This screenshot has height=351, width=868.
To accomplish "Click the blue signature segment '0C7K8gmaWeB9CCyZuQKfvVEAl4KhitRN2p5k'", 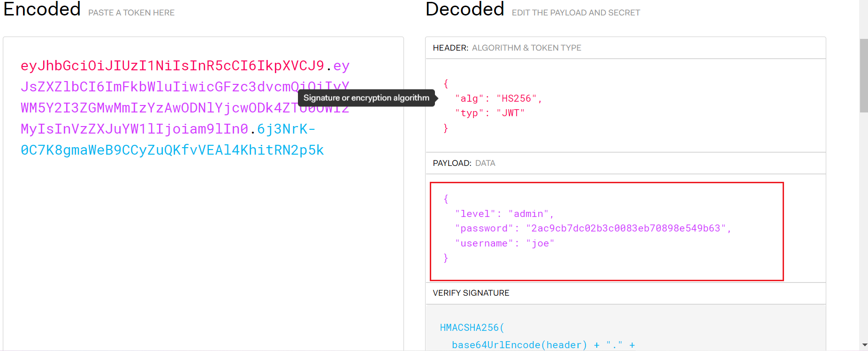I will point(172,150).
